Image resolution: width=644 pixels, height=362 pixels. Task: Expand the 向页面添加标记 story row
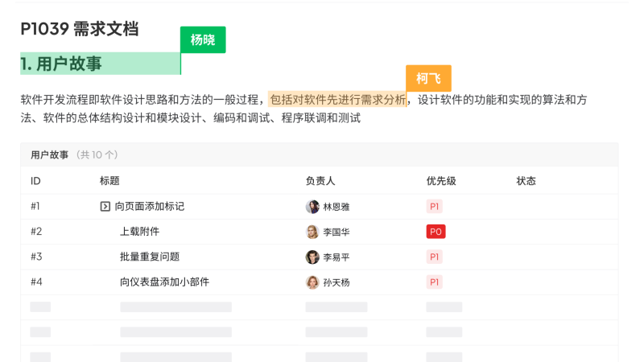coord(105,207)
